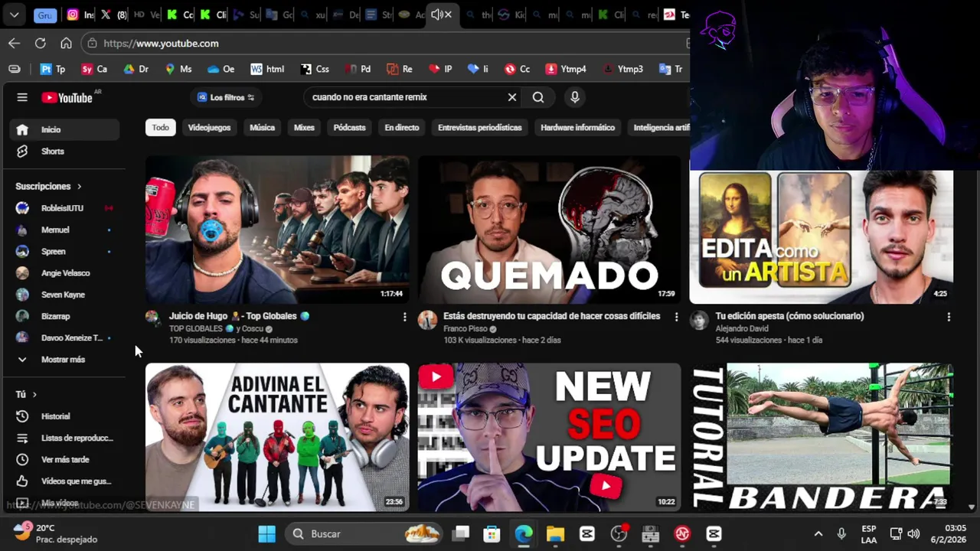Viewport: 980px width, 551px height.
Task: Go back with the browser back arrow
Action: (x=15, y=44)
